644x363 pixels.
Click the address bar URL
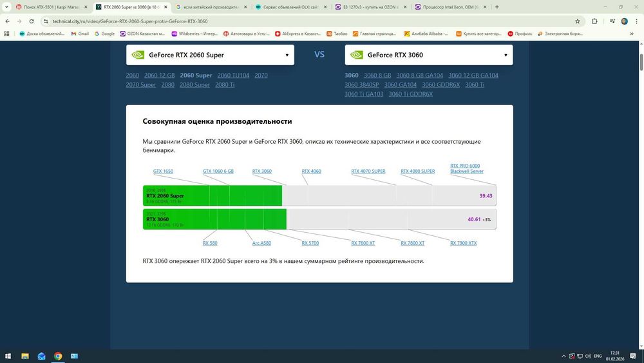coord(130,21)
